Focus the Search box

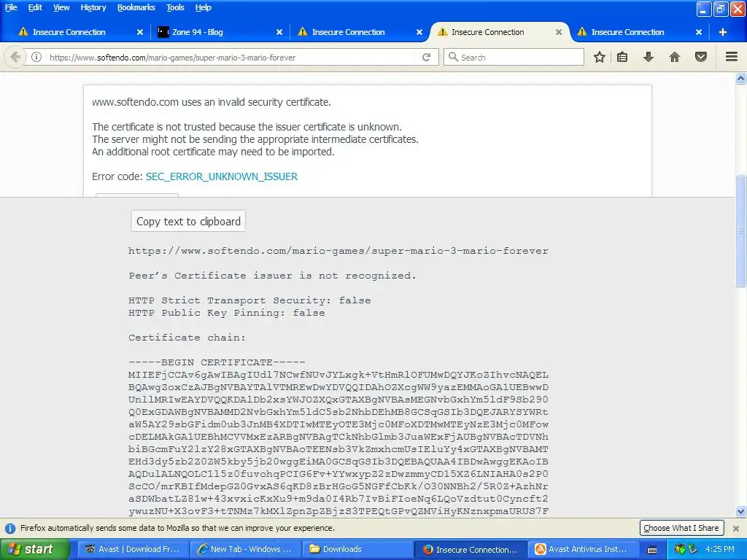tap(514, 57)
